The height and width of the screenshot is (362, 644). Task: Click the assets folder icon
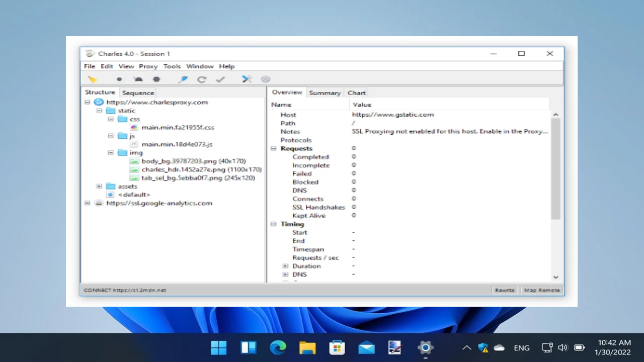[x=111, y=186]
